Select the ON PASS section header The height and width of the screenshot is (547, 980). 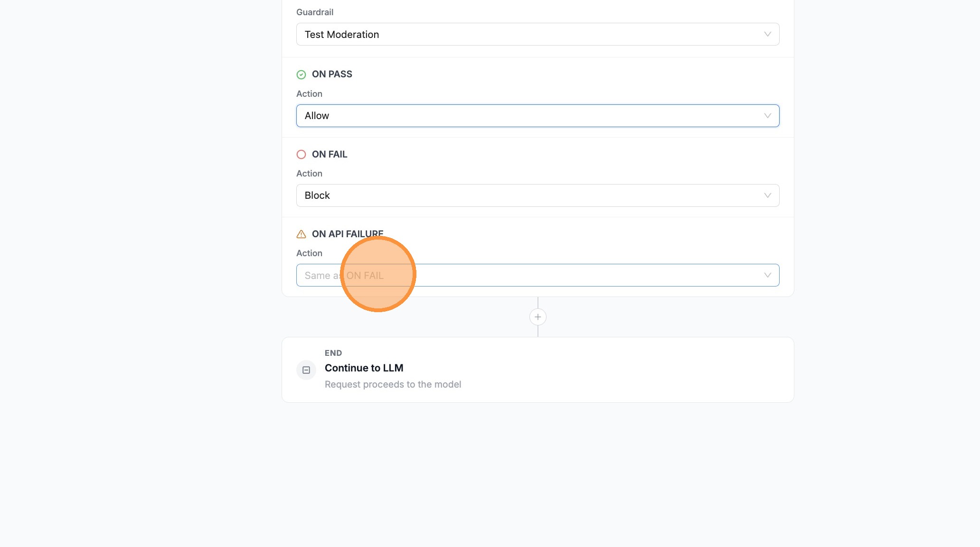tap(332, 74)
